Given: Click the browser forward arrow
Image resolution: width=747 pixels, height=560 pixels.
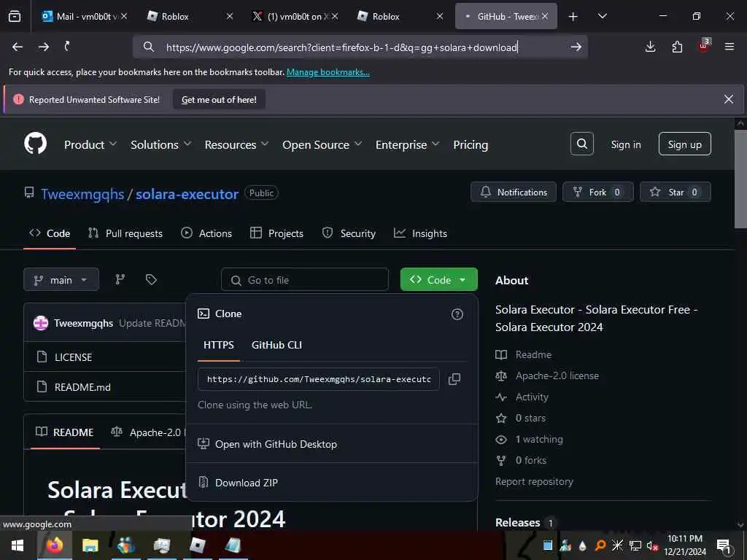Looking at the screenshot, I should coord(43,47).
